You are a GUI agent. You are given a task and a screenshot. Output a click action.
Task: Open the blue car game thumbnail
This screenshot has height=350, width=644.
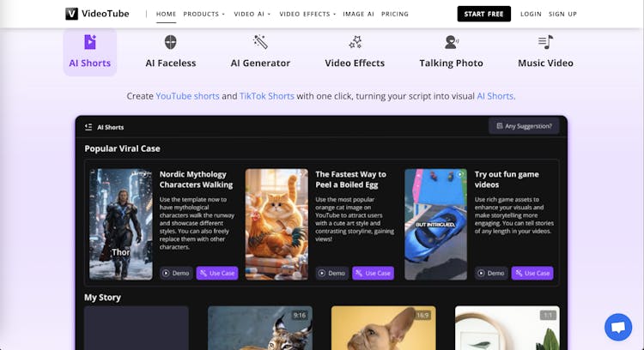(x=435, y=225)
